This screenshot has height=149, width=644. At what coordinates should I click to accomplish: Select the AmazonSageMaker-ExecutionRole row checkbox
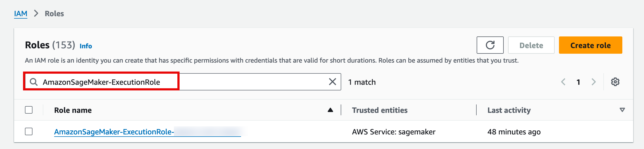point(29,131)
